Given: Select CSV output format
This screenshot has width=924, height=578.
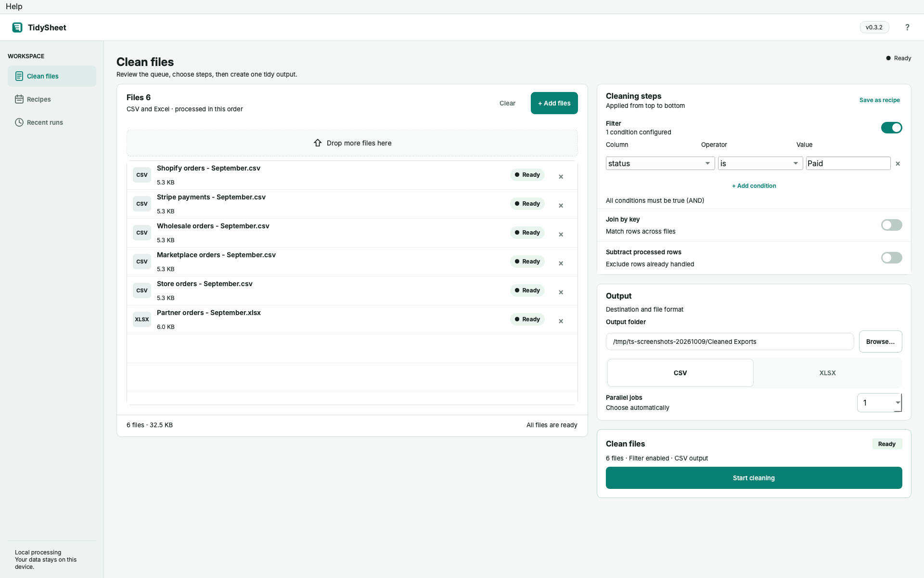Looking at the screenshot, I should tap(680, 373).
